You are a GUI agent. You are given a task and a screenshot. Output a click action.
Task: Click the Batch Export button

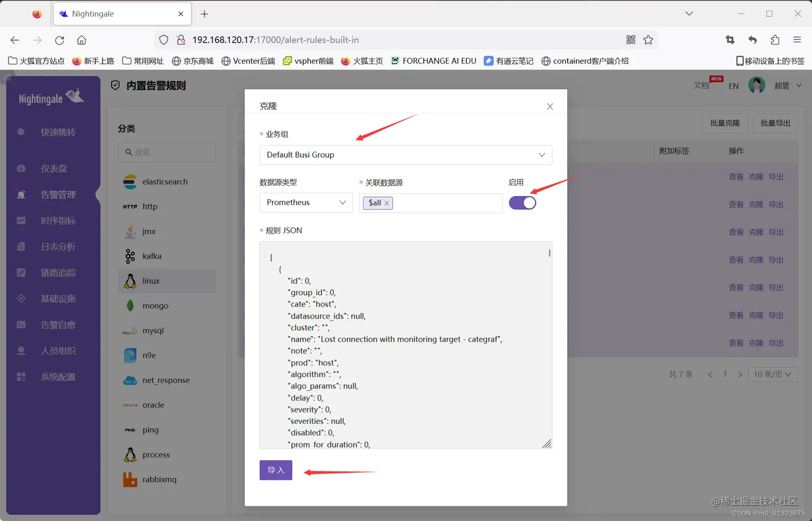(x=775, y=123)
